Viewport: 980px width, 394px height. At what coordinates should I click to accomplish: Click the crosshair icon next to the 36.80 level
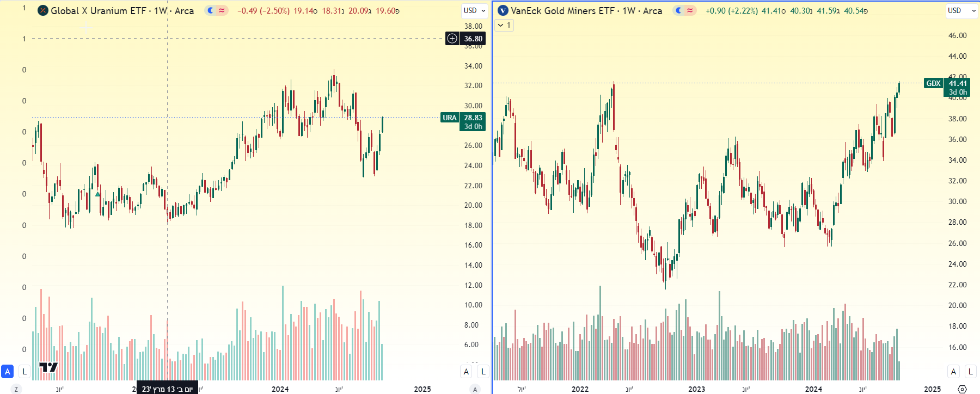point(451,39)
